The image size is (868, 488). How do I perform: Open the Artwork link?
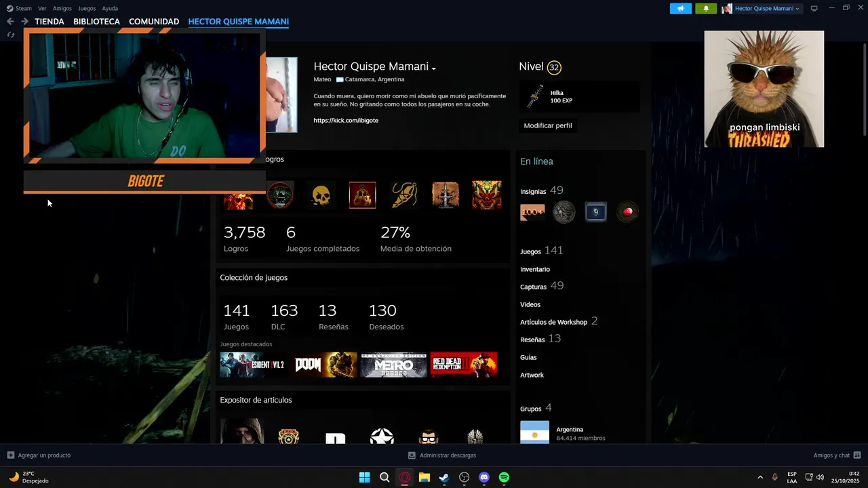coord(532,375)
